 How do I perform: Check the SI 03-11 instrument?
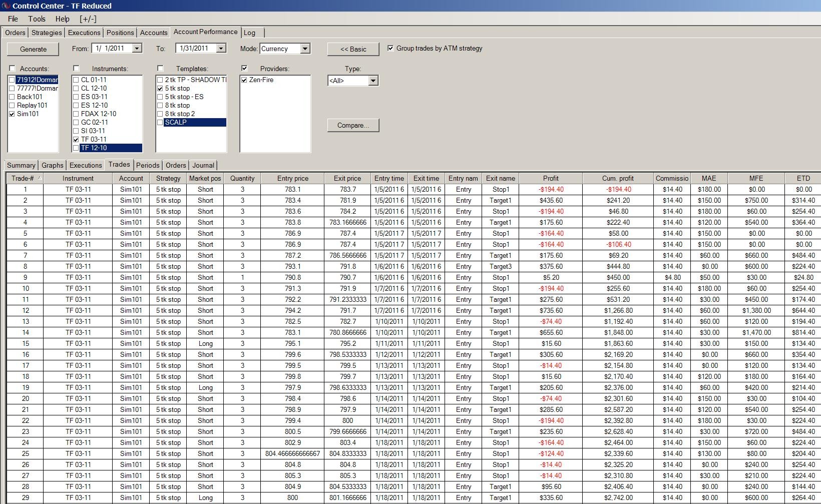pyautogui.click(x=76, y=131)
